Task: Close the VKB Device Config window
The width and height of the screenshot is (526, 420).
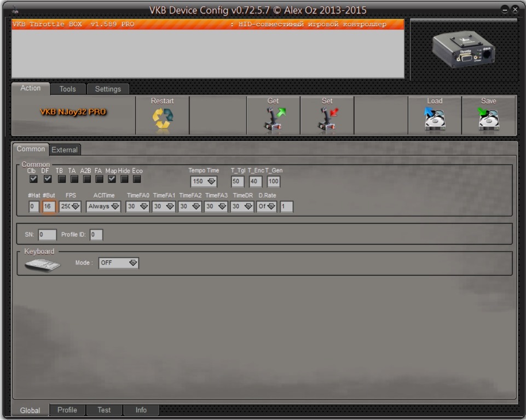Action: tap(515, 10)
